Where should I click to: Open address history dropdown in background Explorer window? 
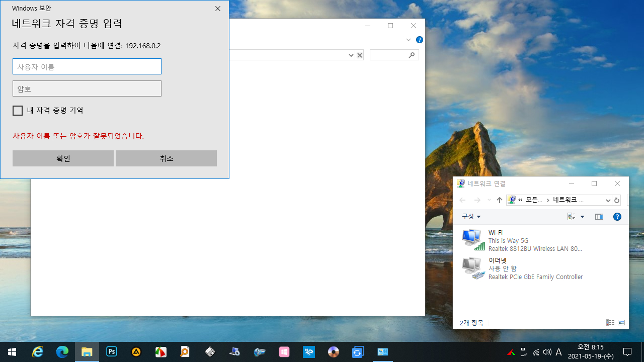pyautogui.click(x=351, y=55)
